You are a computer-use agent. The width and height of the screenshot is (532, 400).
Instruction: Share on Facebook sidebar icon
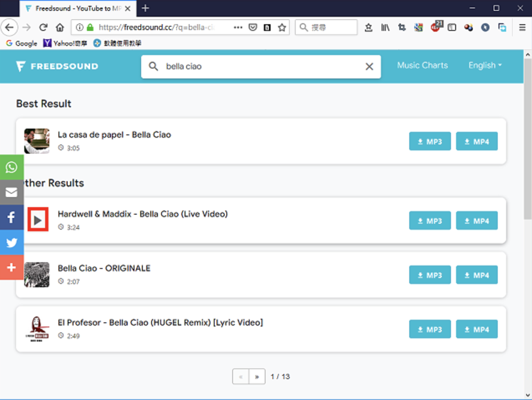click(x=12, y=217)
